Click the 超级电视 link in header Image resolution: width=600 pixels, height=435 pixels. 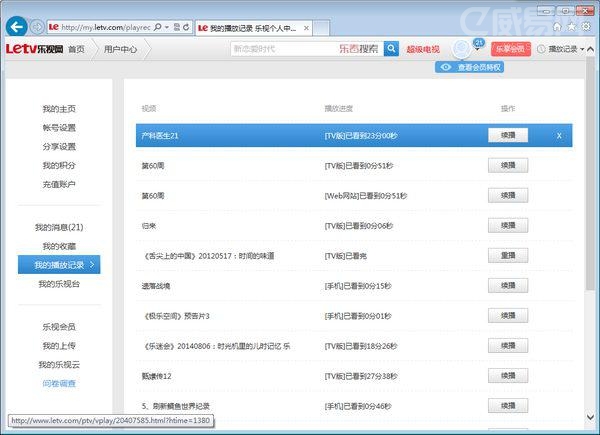point(422,48)
